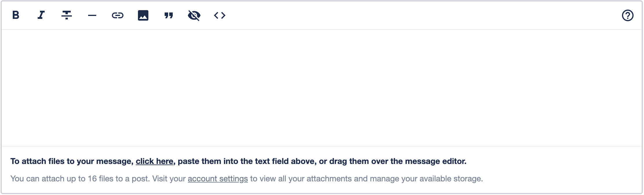Select the double quotation marks toolbar button

(x=169, y=15)
